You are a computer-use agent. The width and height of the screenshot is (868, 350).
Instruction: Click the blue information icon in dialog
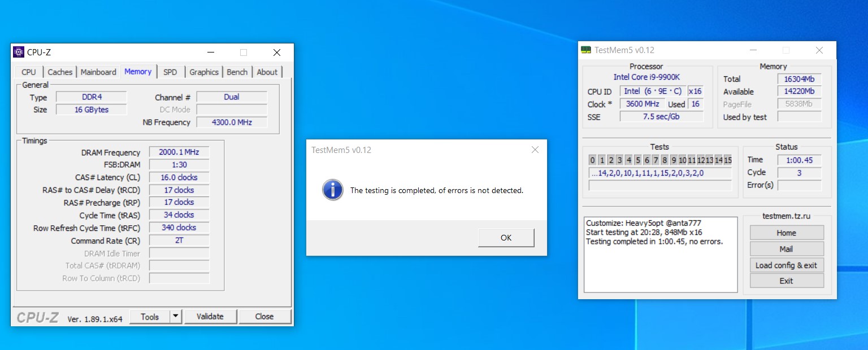coord(333,190)
